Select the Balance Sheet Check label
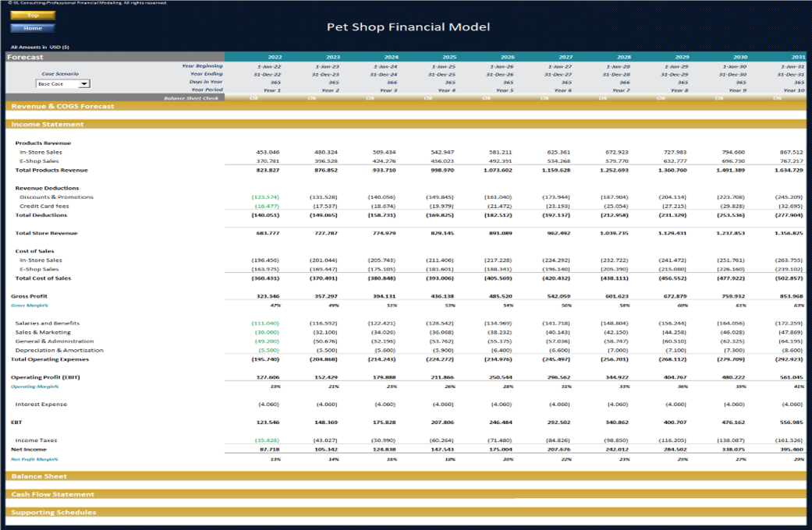The width and height of the screenshot is (812, 530). coord(191,98)
